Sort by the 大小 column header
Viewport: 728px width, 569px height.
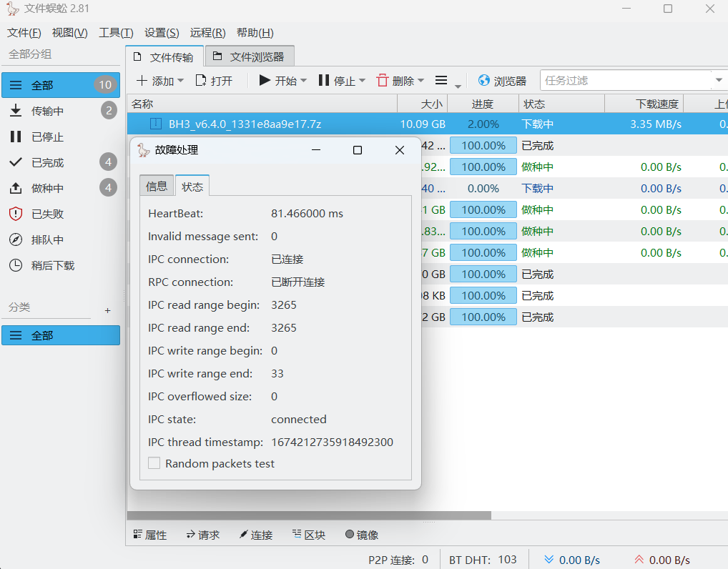(423, 104)
